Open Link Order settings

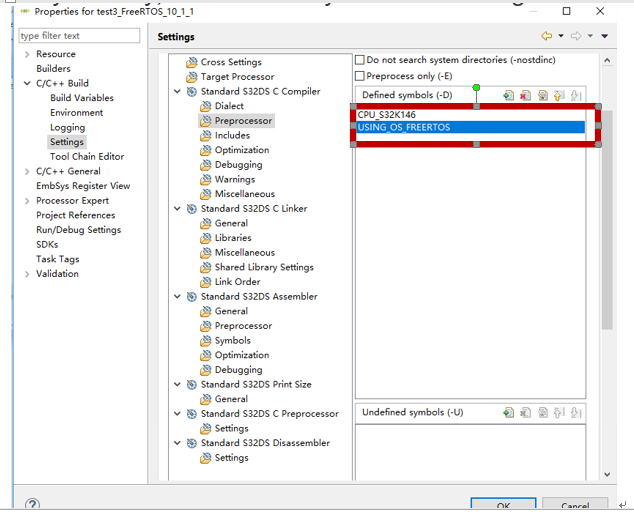[x=237, y=282]
